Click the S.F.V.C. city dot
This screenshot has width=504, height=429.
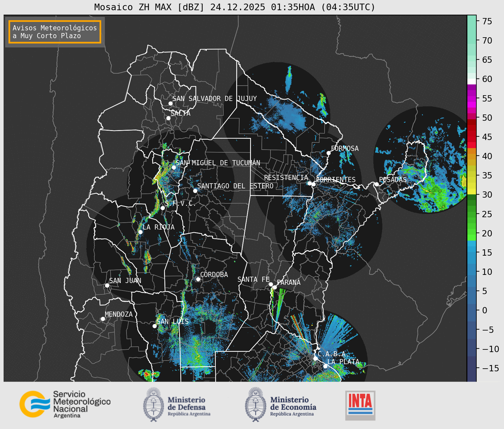163,208
